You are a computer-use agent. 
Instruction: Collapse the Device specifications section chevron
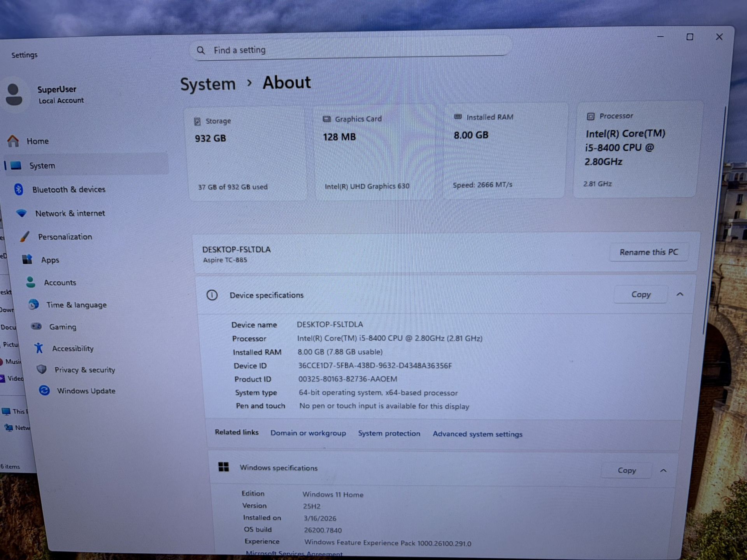pyautogui.click(x=680, y=294)
